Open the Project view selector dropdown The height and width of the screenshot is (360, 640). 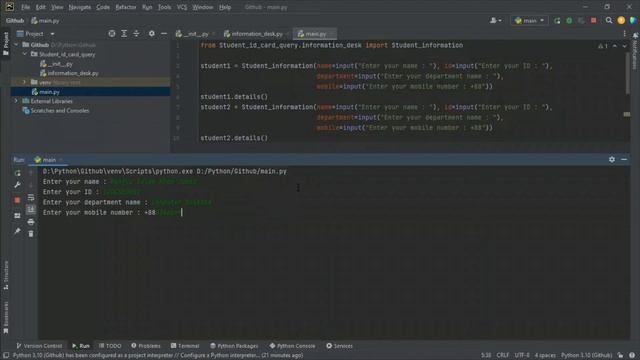click(x=36, y=34)
